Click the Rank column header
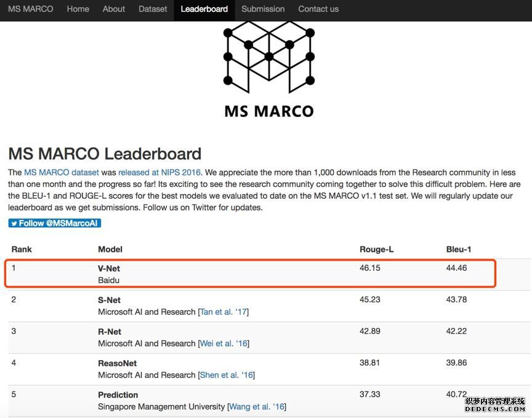This screenshot has width=532, height=418. pos(22,249)
